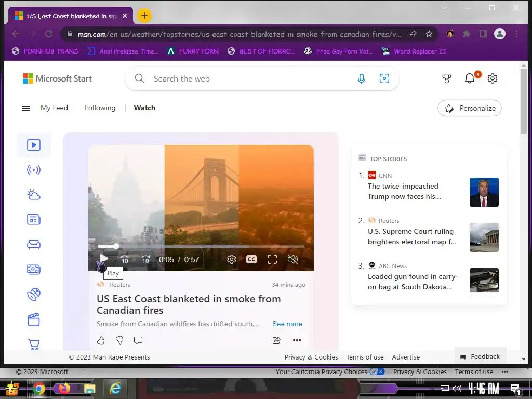Open the live broadcast sidebar icon
This screenshot has height=399, width=532.
point(34,170)
